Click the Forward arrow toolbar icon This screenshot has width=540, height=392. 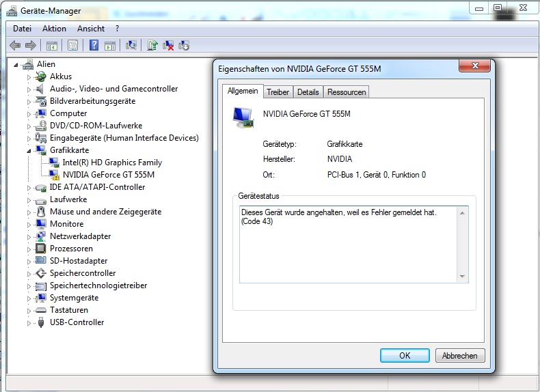pos(31,46)
